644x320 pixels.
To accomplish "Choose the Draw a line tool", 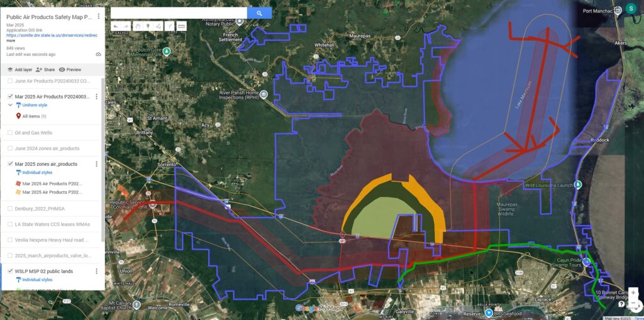I will (158, 26).
